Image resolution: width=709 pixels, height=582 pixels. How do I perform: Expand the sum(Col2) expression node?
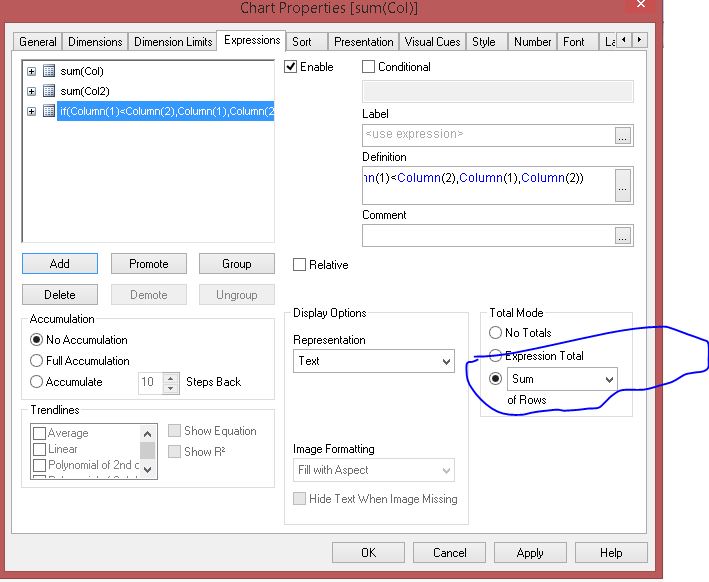click(31, 91)
